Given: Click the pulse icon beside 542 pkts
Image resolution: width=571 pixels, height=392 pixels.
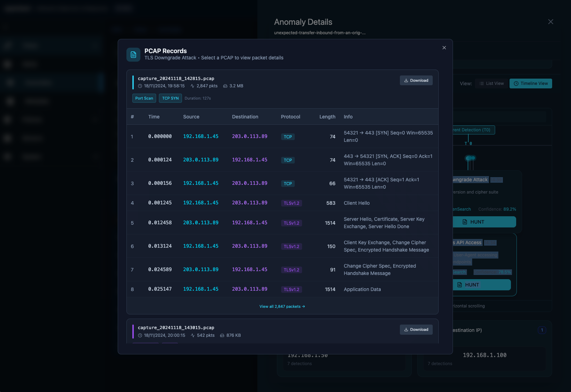Looking at the screenshot, I should 192,335.
